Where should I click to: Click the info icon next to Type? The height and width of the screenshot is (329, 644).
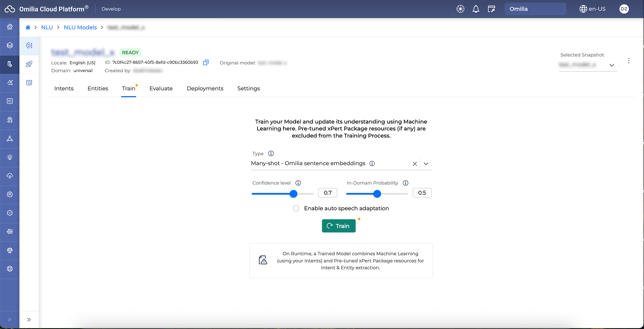coord(271,154)
